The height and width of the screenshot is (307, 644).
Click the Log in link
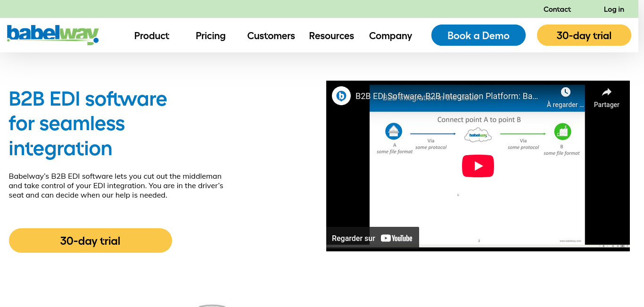pyautogui.click(x=614, y=9)
